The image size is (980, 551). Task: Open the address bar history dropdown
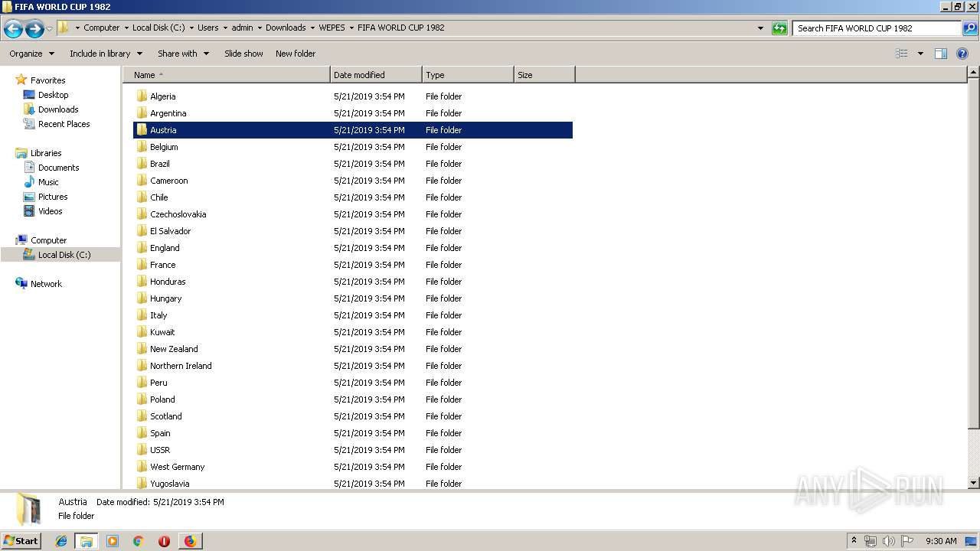pos(760,28)
